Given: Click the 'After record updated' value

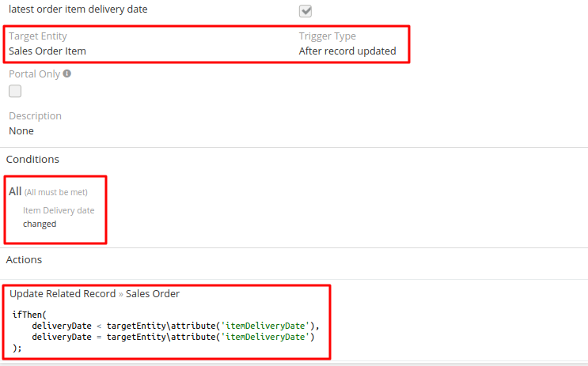Looking at the screenshot, I should pos(347,51).
